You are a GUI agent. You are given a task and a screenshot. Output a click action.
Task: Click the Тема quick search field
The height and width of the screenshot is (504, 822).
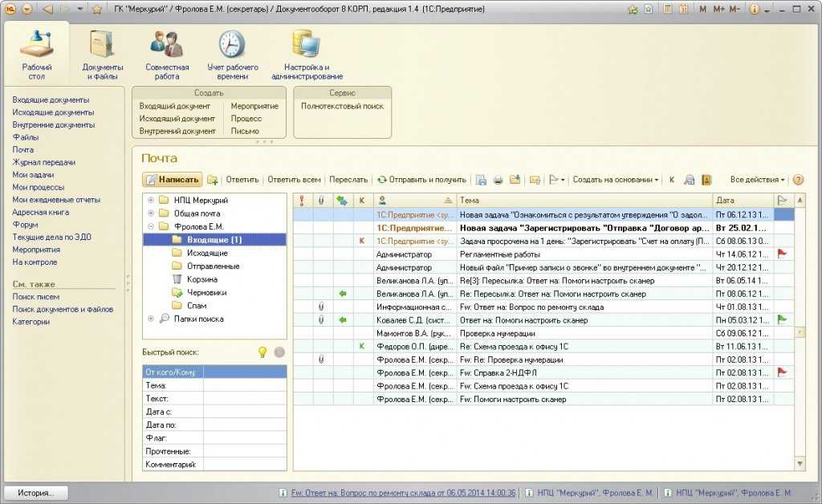tap(244, 385)
